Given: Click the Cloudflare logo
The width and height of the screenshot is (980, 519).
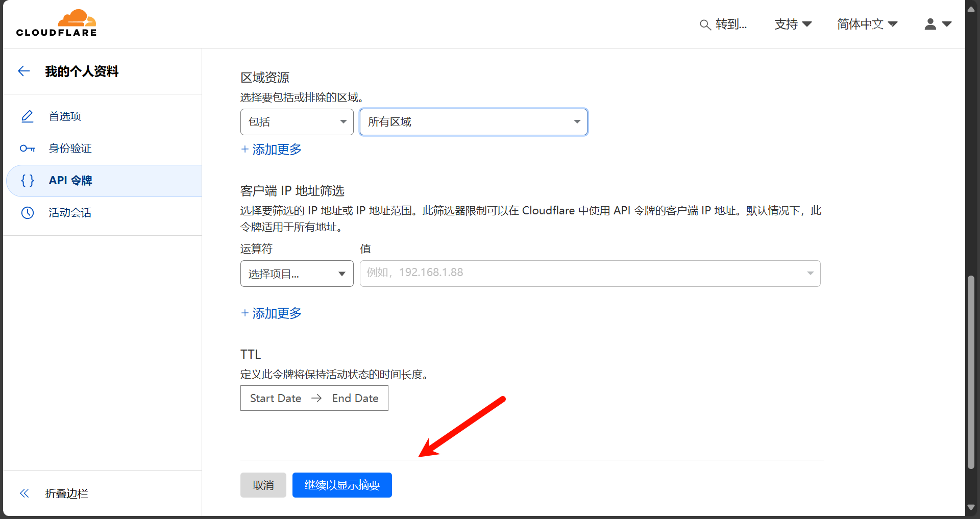Looking at the screenshot, I should (x=56, y=23).
